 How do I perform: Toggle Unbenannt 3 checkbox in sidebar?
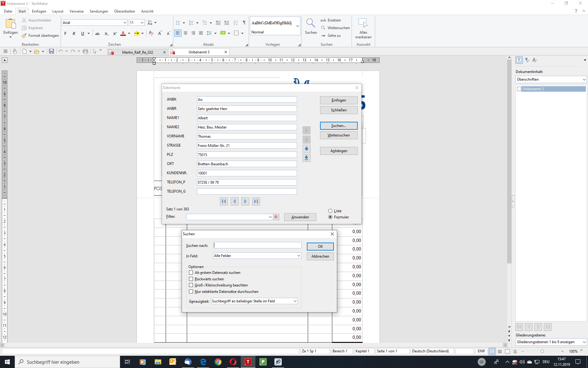pyautogui.click(x=519, y=89)
